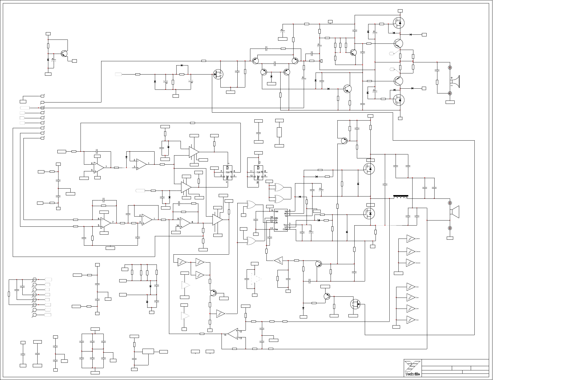Click the flip-flop with pins 11 and 12

point(259,172)
